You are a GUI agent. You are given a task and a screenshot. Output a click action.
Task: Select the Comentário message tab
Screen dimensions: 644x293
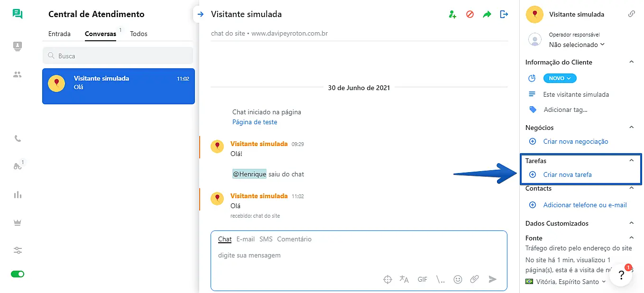tap(294, 239)
